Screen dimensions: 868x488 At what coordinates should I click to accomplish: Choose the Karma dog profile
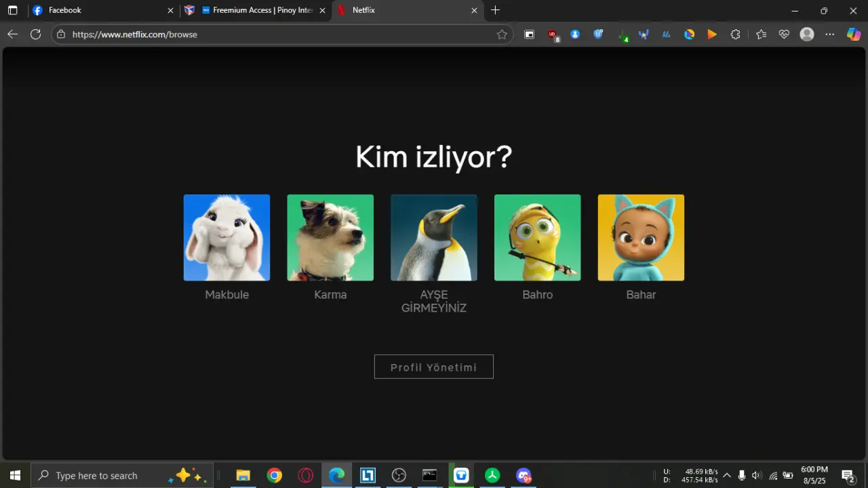tap(330, 238)
